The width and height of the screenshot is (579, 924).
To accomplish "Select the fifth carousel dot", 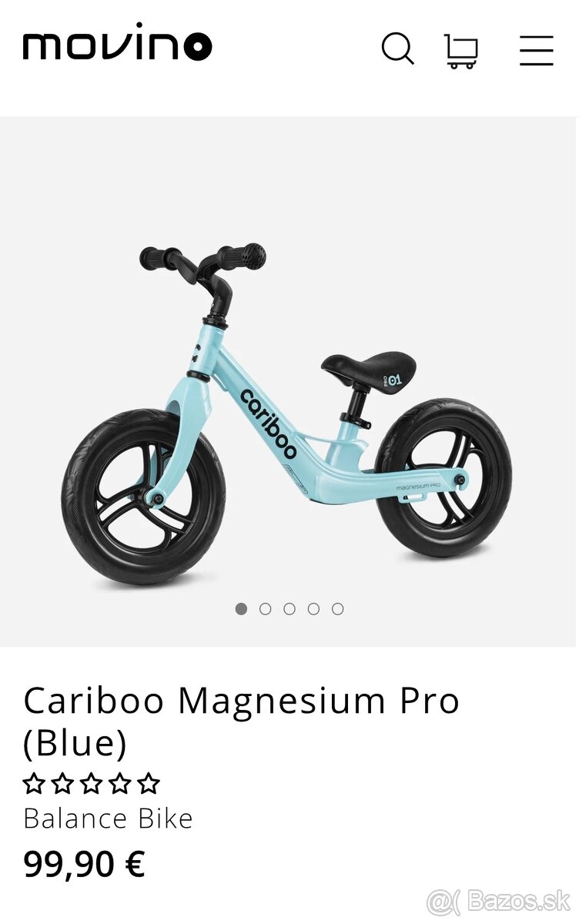I will click(x=337, y=609).
